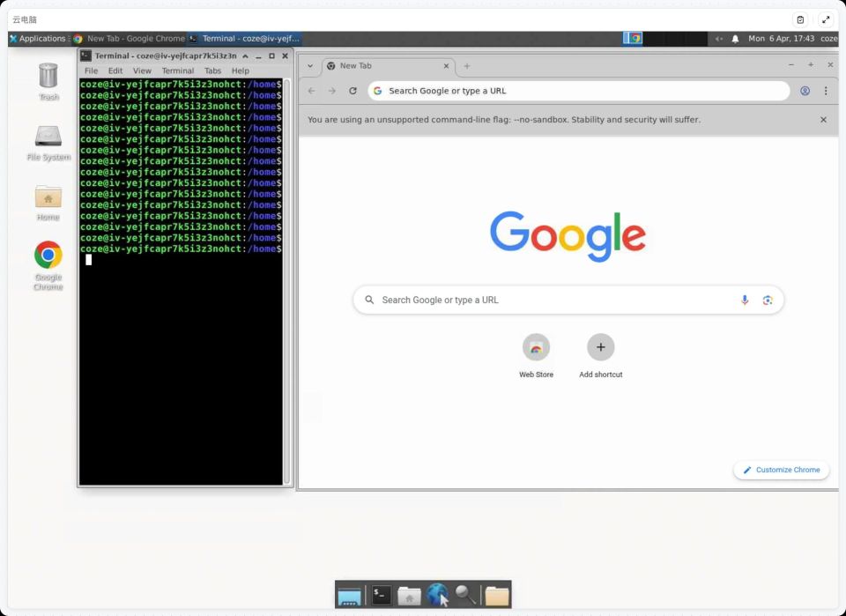Open the Terminal View menu
The image size is (846, 616).
142,71
